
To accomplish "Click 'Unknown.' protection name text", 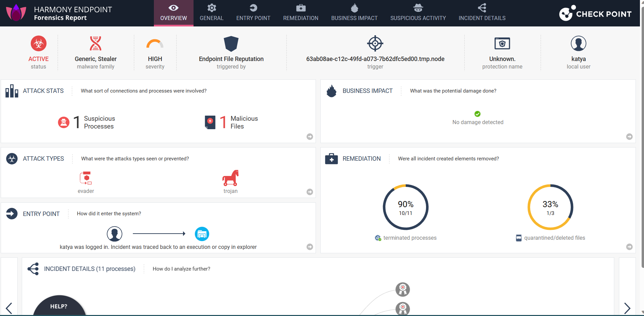I will pos(502,59).
